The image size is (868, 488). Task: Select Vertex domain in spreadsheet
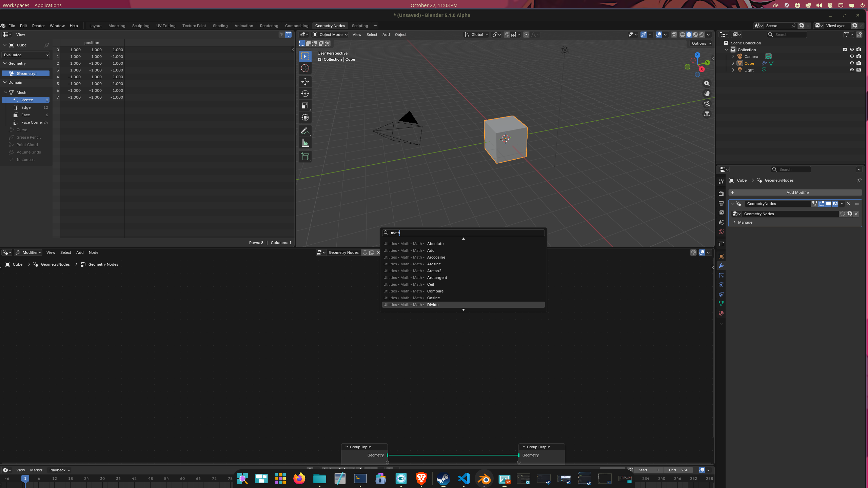[x=26, y=100]
